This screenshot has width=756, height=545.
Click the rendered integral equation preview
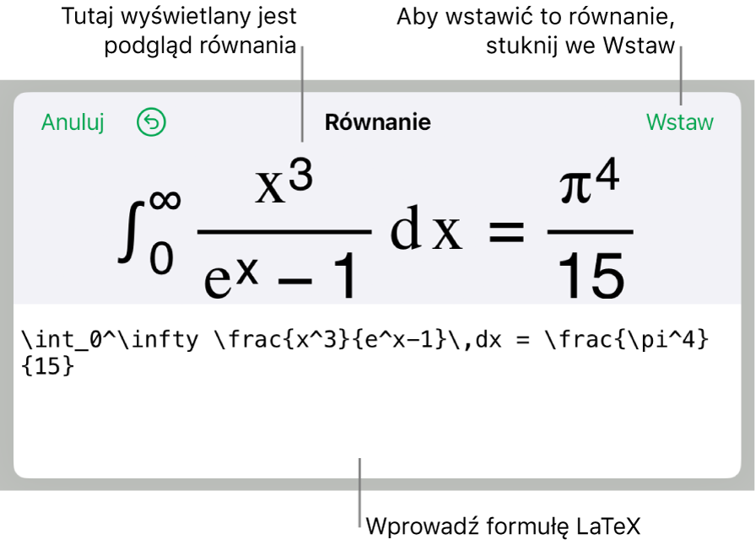pos(375,228)
